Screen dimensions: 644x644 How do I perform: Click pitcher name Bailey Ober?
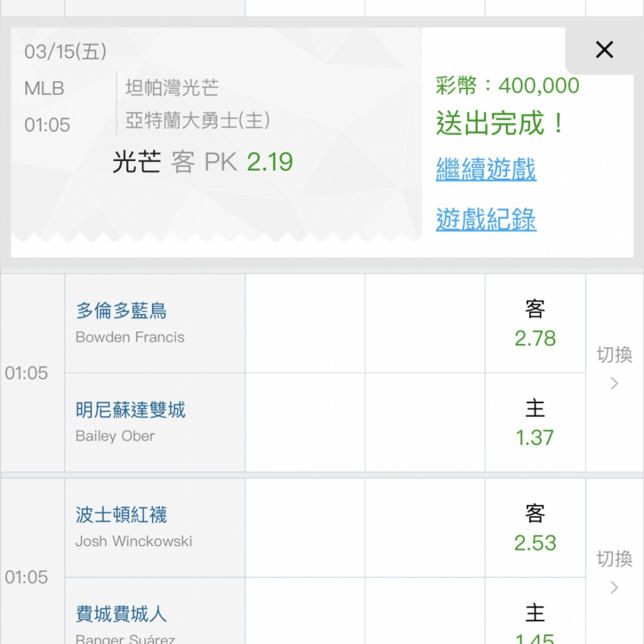coord(115,436)
